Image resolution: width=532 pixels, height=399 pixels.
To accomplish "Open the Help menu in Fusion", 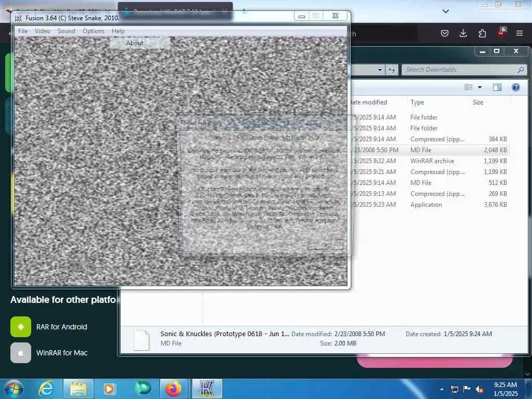I will pos(118,31).
